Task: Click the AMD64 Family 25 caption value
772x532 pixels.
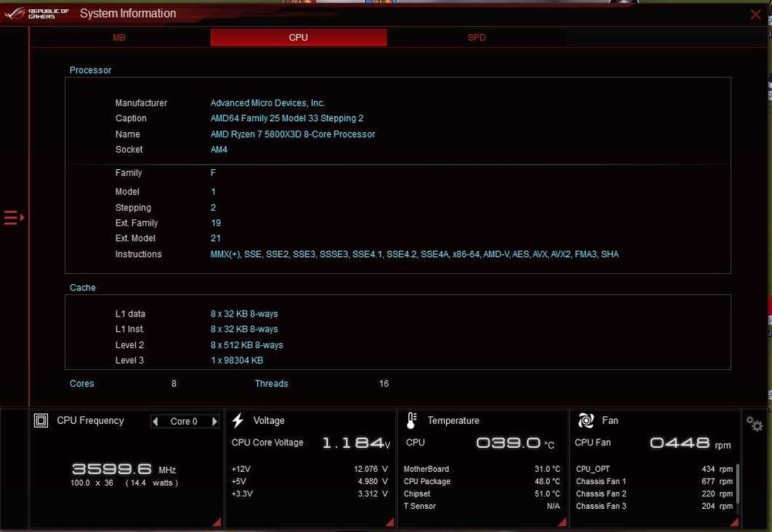Action: tap(286, 118)
